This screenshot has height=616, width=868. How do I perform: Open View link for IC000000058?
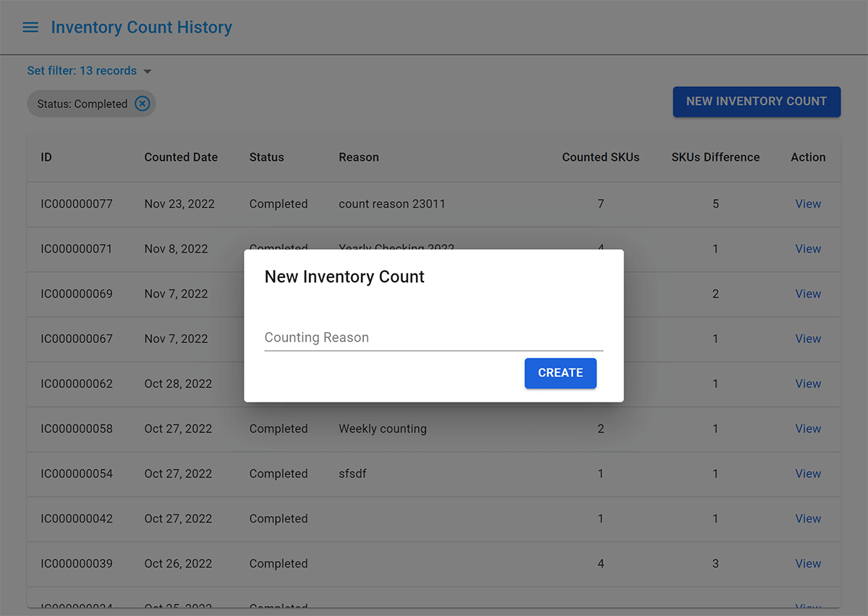pos(807,429)
